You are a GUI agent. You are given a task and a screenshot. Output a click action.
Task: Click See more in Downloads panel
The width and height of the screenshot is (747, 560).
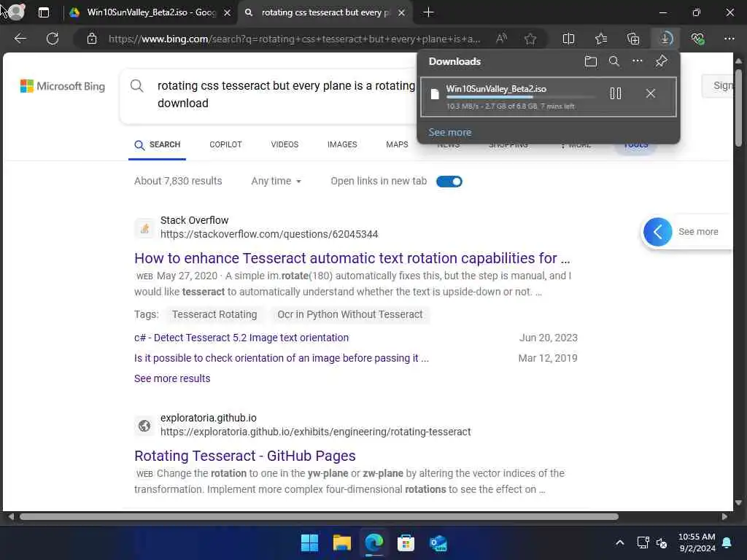click(x=449, y=133)
